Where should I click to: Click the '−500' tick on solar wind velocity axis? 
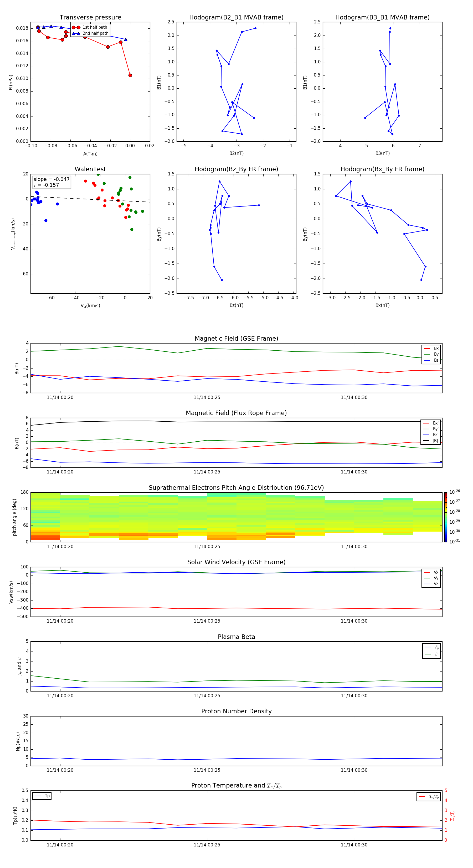(23, 617)
